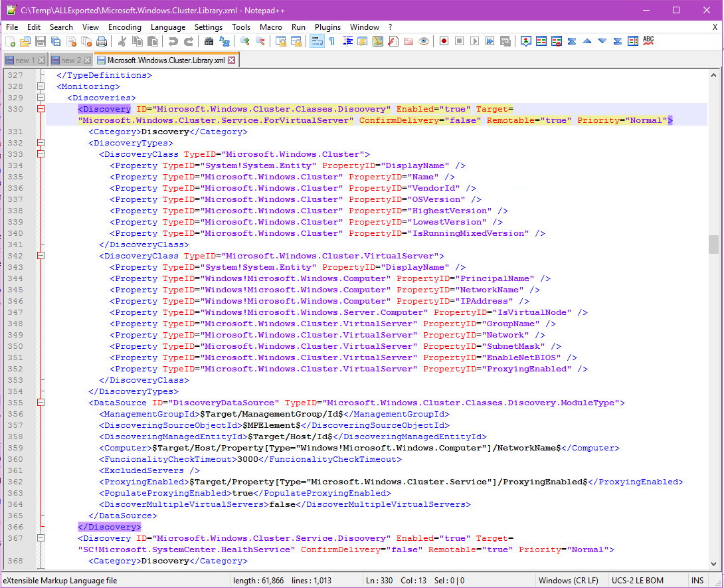Toggle the Word Wrap toolbar button
Image resolution: width=724 pixels, height=588 pixels.
click(x=317, y=41)
